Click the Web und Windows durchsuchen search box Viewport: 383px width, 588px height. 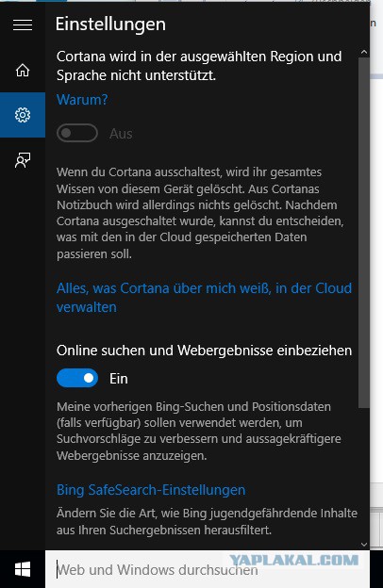208,569
